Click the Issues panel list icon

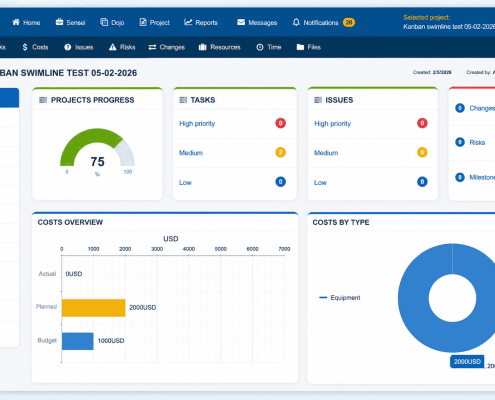pyautogui.click(x=318, y=100)
